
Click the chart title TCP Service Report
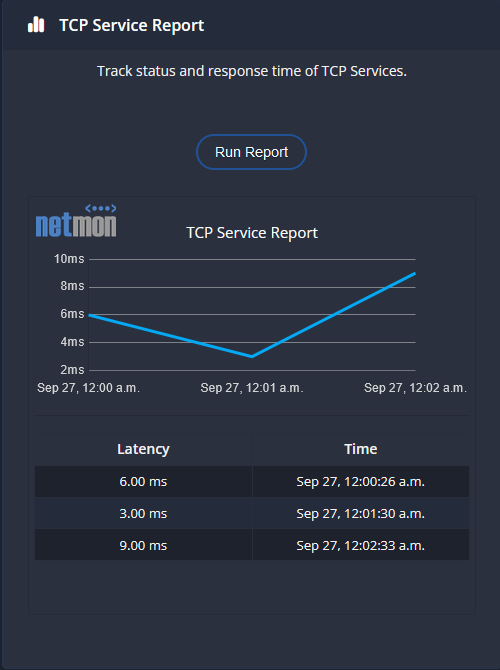tap(252, 233)
